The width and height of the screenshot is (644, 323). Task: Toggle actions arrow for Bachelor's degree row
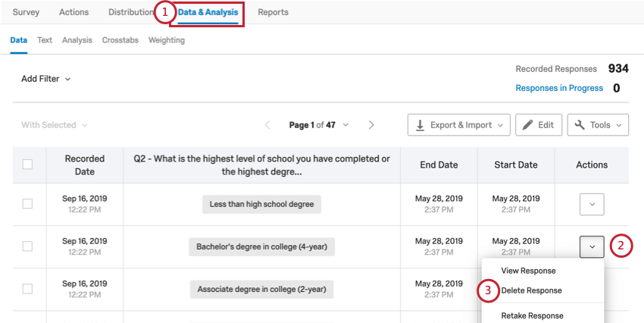point(592,246)
